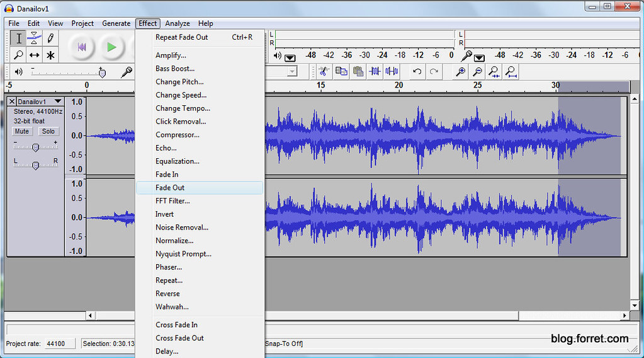
Task: Click vertical scrollbar down arrow
Action: (x=635, y=306)
